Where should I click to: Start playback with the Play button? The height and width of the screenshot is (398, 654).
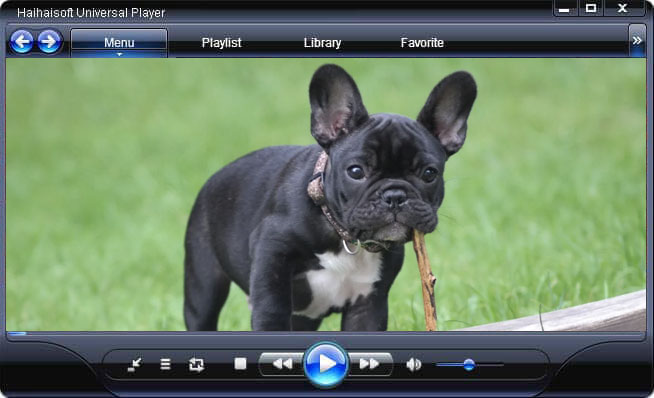pyautogui.click(x=326, y=364)
